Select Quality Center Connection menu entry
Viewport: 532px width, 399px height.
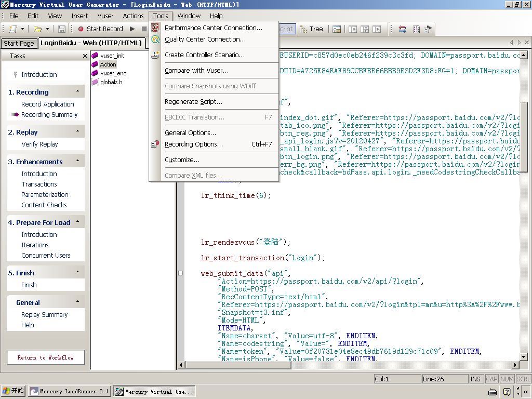tap(214, 39)
